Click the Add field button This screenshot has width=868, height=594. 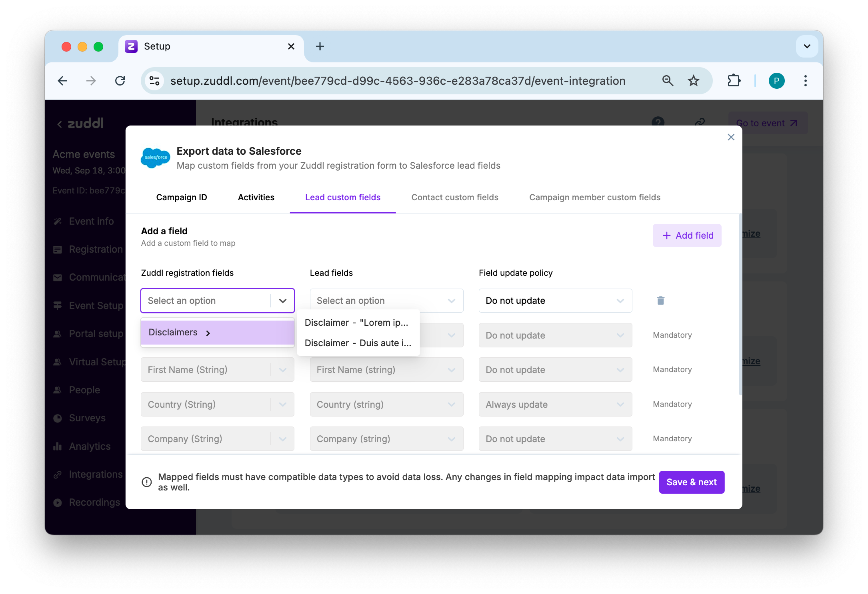(x=687, y=235)
